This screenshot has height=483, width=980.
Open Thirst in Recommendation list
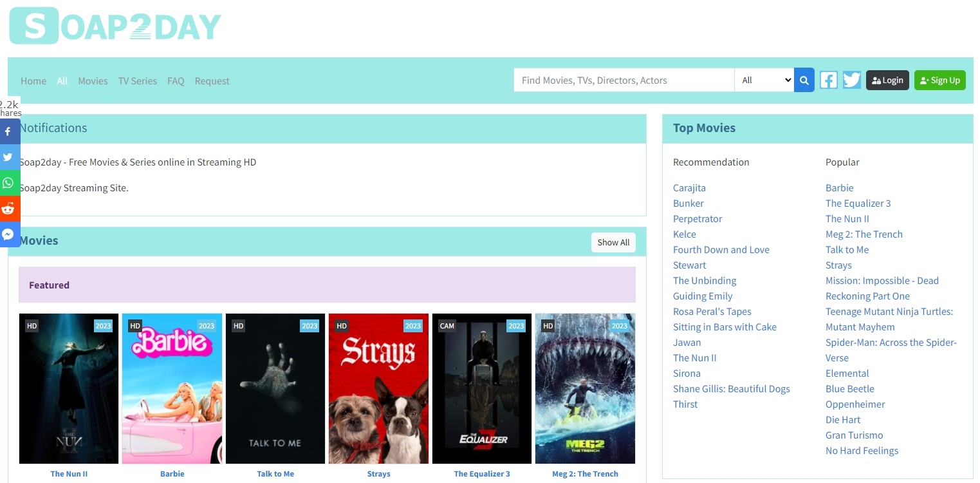click(685, 404)
